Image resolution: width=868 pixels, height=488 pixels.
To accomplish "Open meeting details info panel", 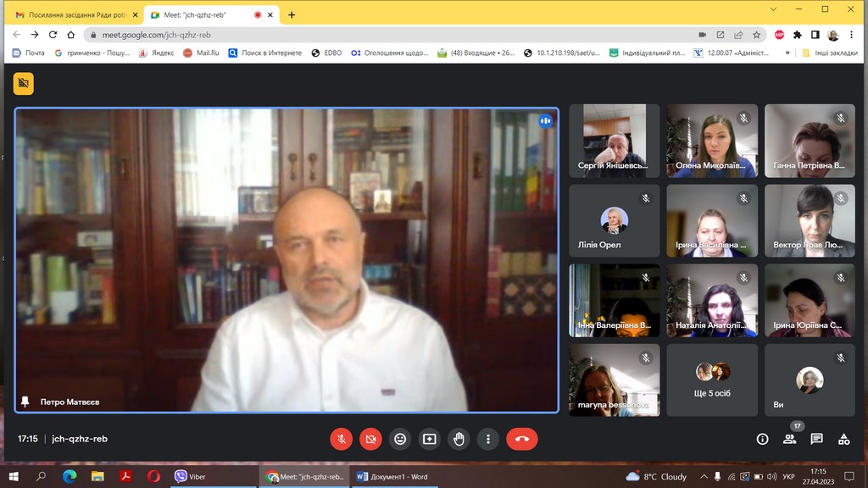I will (762, 439).
